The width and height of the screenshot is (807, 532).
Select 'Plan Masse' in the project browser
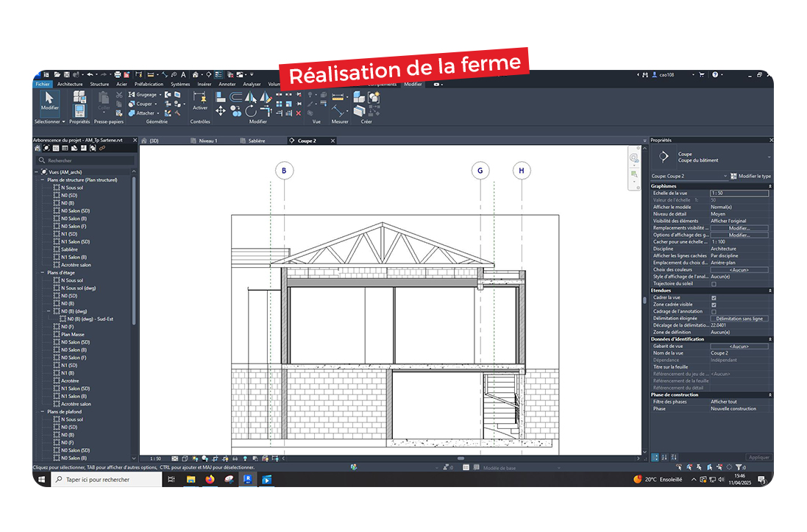point(73,335)
